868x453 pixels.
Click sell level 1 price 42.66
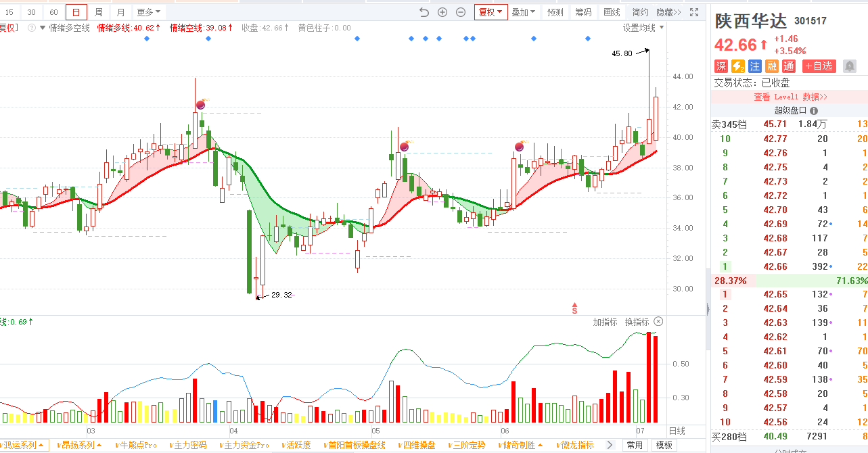[x=775, y=266]
